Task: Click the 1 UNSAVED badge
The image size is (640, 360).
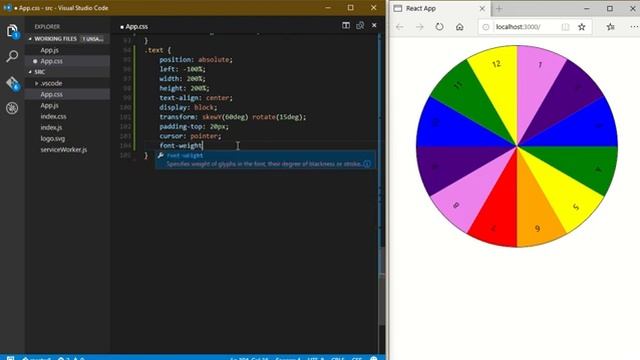Action: [x=92, y=39]
